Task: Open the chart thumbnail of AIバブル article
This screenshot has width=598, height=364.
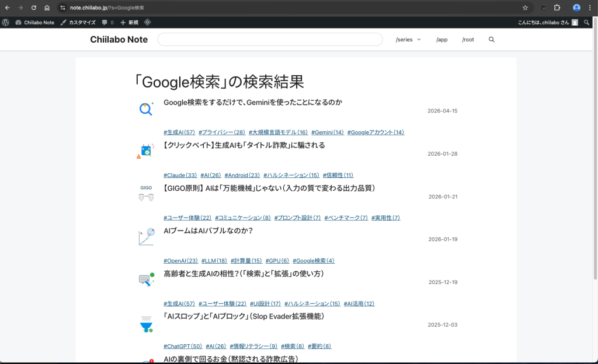Action: (147, 236)
